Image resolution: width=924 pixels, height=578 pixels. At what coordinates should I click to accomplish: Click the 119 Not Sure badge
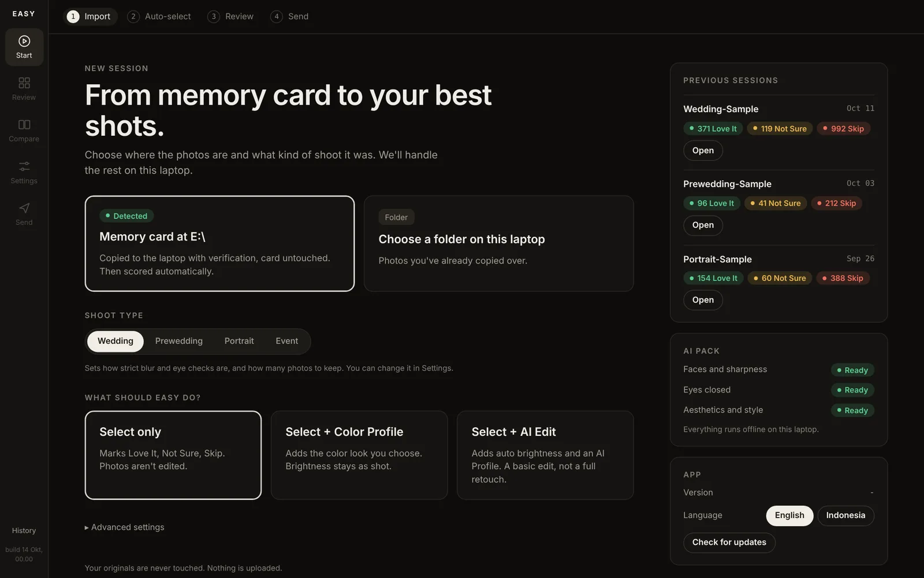780,128
